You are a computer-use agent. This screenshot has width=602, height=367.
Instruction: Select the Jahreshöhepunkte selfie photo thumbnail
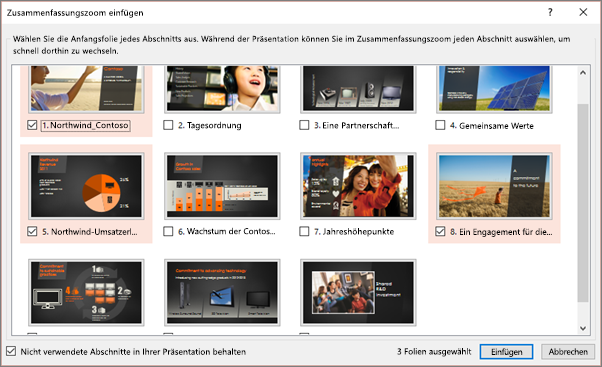pos(358,186)
